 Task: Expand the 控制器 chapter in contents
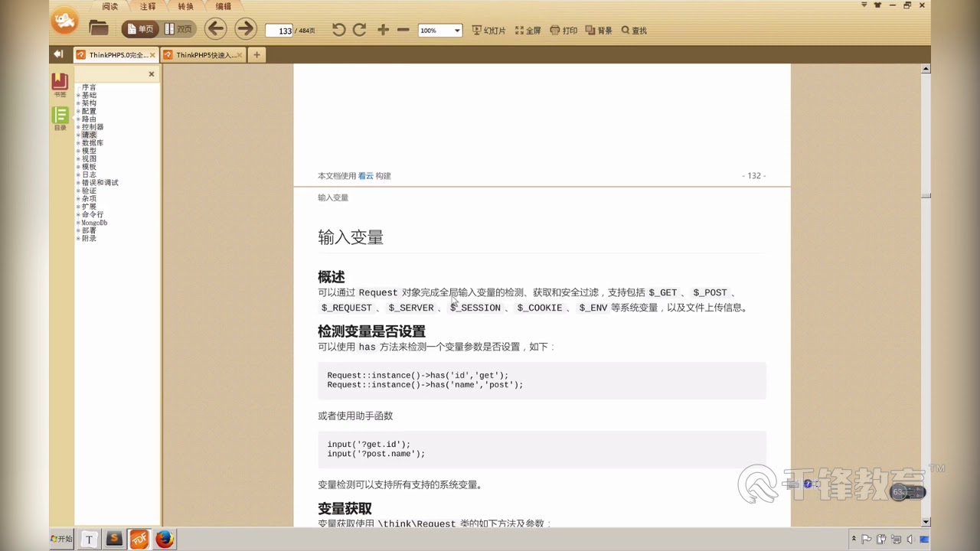(x=78, y=127)
